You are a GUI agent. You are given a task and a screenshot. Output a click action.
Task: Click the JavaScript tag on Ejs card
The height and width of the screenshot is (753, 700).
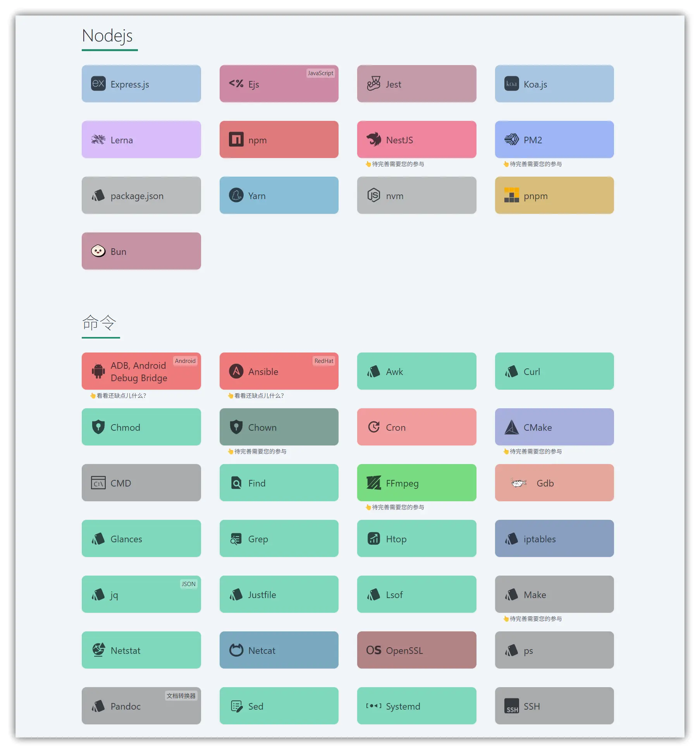[320, 73]
